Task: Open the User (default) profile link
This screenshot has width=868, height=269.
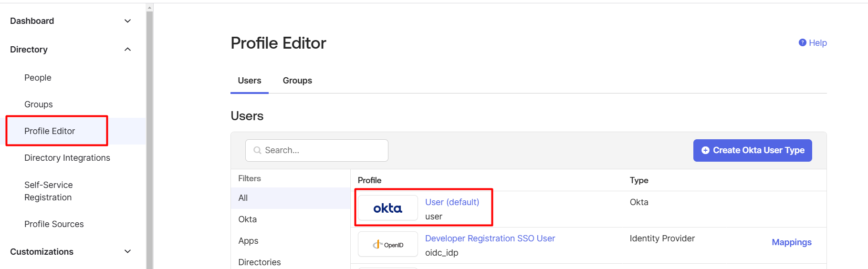Action: pyautogui.click(x=452, y=202)
